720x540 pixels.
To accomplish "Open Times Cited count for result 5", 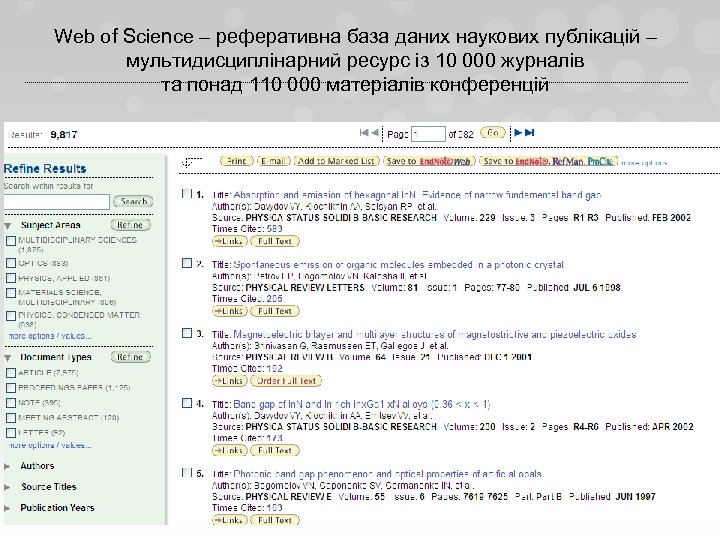I will (x=275, y=508).
